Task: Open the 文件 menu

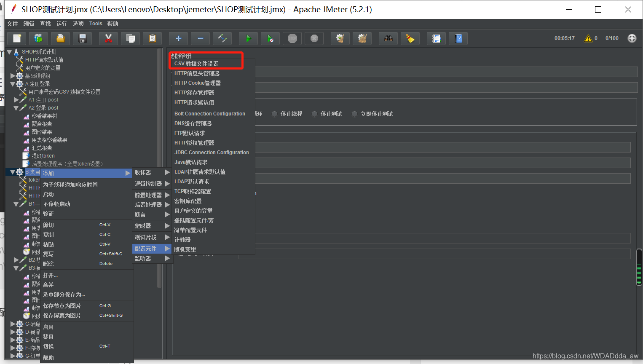Action: (13, 24)
